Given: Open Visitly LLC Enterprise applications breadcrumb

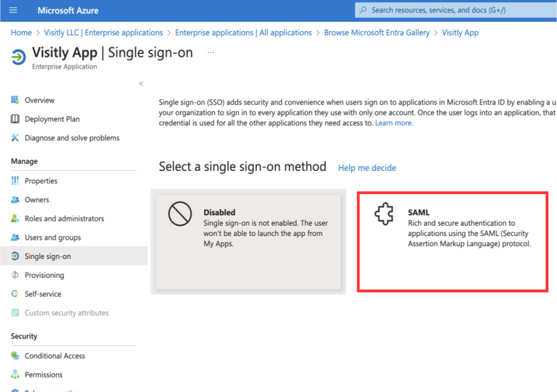Looking at the screenshot, I should pos(103,33).
